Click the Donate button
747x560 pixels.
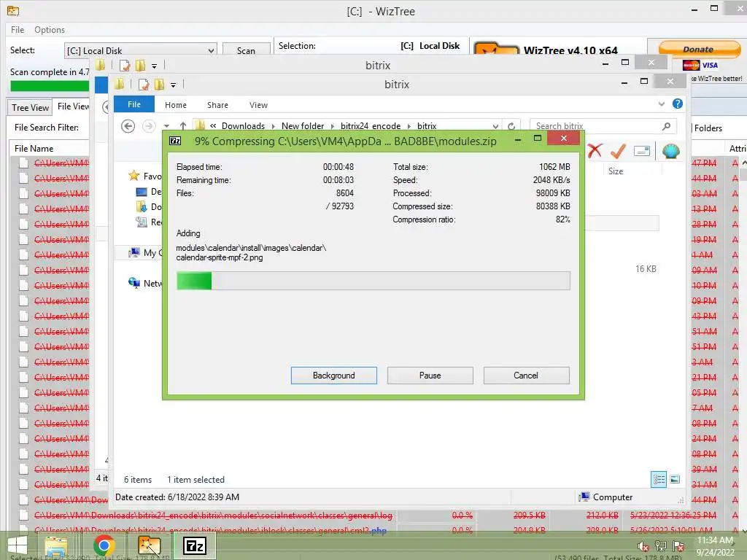coord(700,49)
